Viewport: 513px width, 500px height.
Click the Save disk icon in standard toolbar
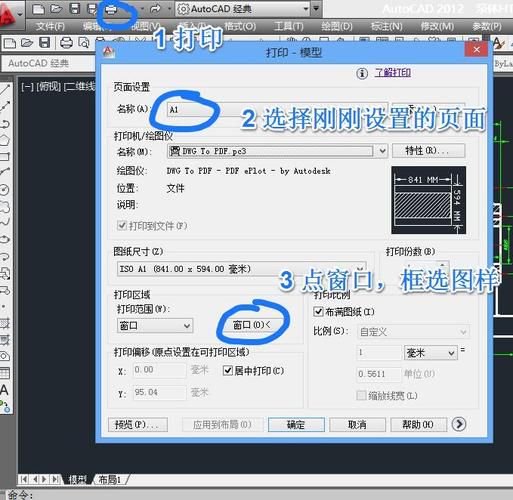click(x=45, y=43)
